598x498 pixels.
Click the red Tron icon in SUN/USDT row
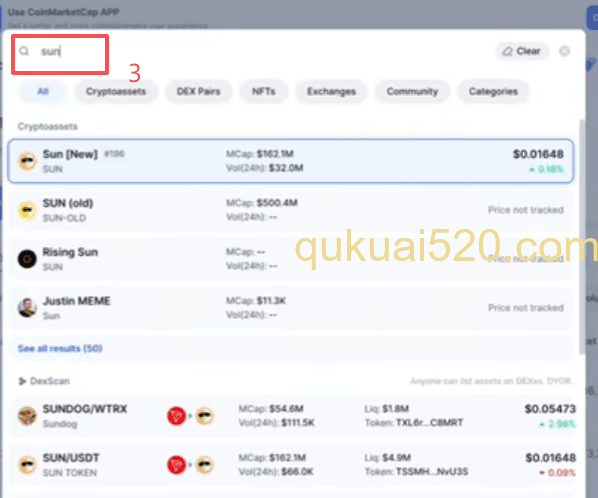click(176, 465)
